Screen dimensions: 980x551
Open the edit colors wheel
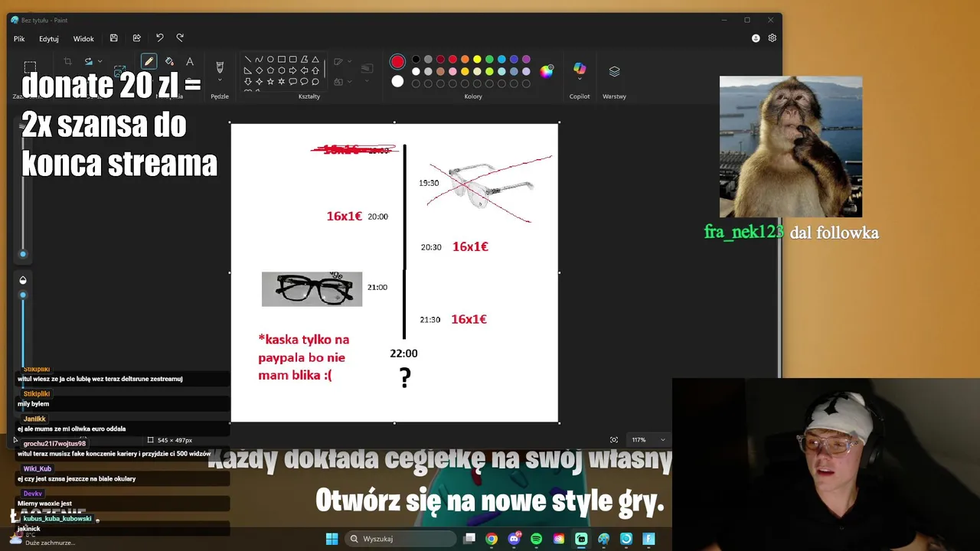pos(546,71)
